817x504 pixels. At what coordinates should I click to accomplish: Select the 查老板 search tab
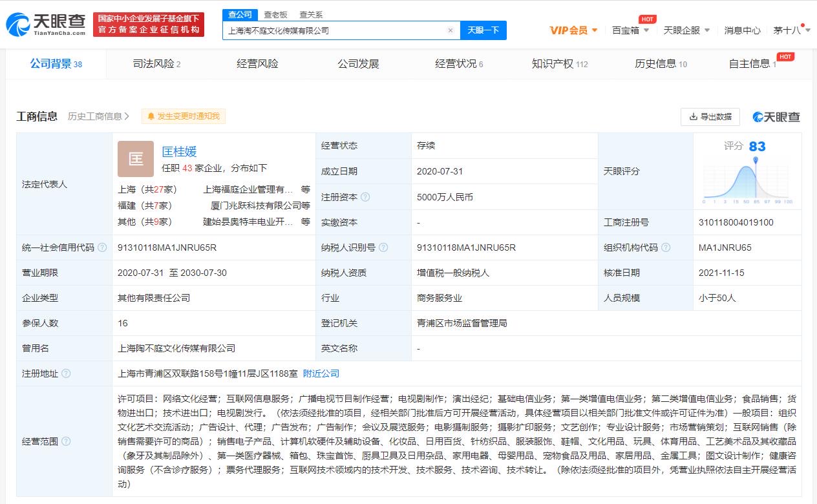pos(274,14)
